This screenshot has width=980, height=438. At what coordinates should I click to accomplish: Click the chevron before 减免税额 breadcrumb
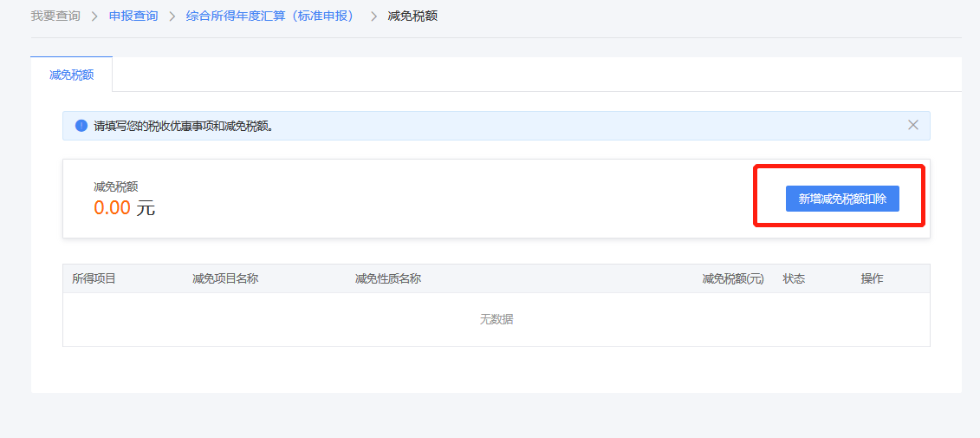click(373, 16)
